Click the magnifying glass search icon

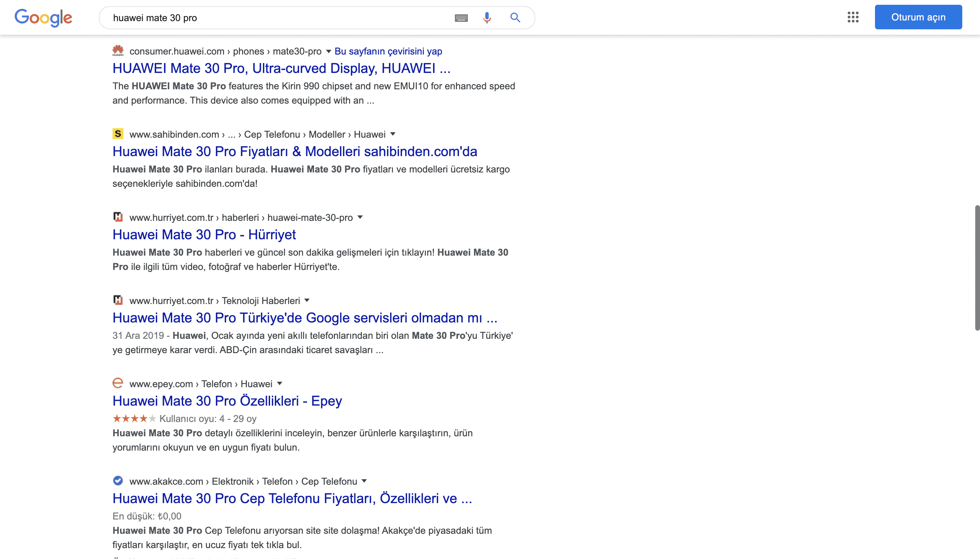(x=515, y=17)
